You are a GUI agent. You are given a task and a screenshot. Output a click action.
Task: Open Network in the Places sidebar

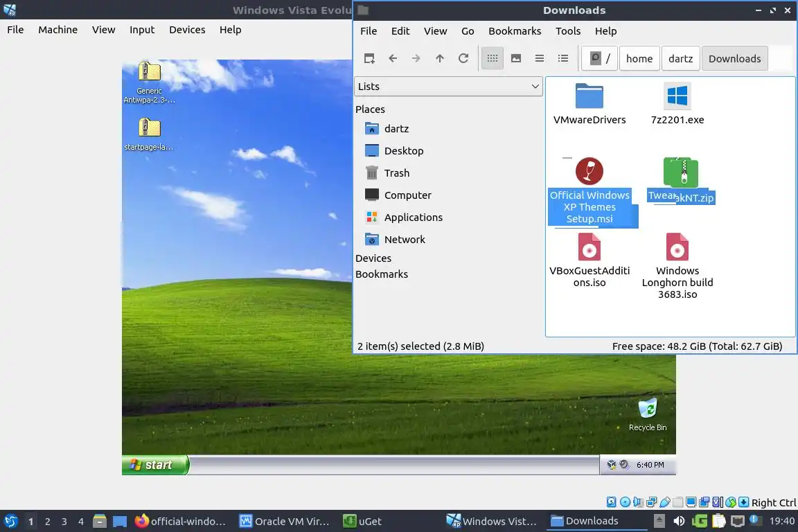point(395,239)
